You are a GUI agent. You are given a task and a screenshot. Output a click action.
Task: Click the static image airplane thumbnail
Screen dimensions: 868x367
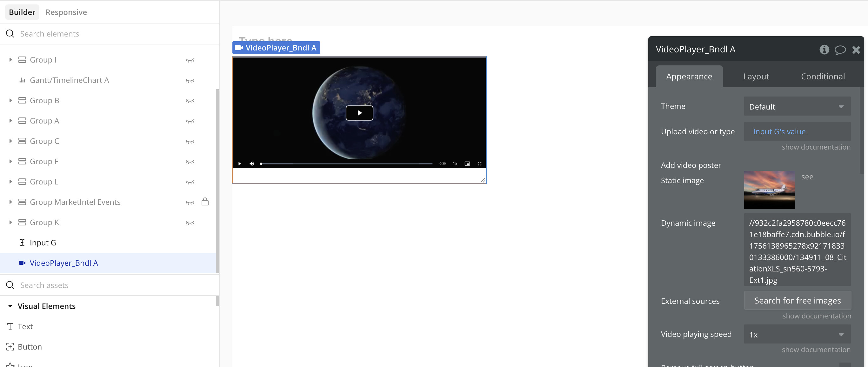point(769,190)
